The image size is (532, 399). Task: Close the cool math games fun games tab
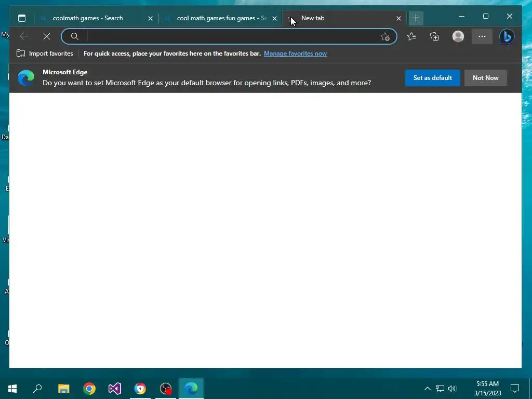click(x=274, y=18)
